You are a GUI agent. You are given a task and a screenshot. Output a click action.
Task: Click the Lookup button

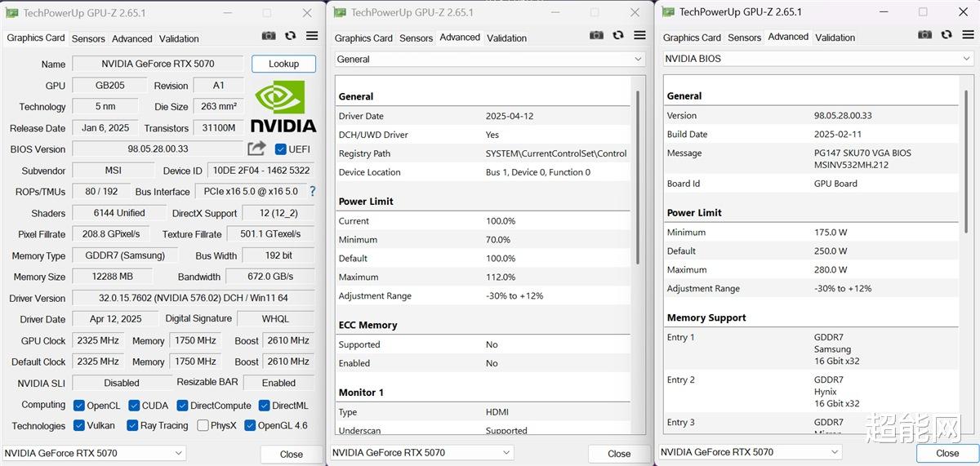[283, 64]
